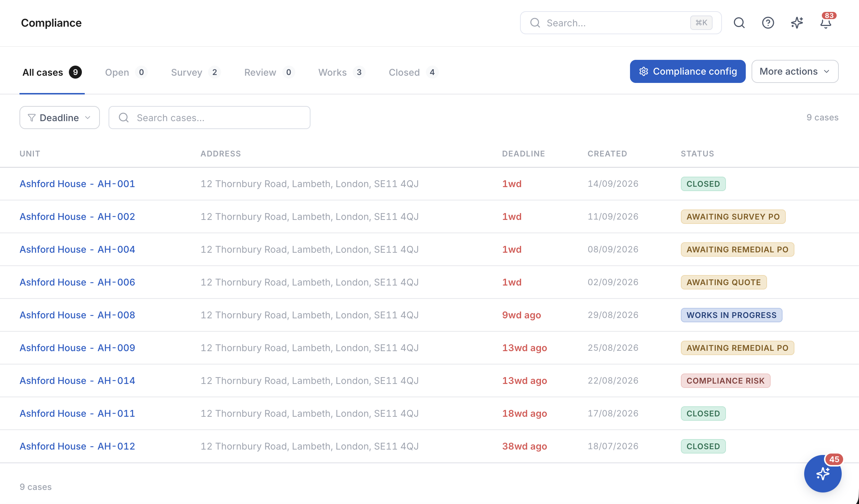Click the Compliance config button
859x504 pixels.
[x=688, y=71]
